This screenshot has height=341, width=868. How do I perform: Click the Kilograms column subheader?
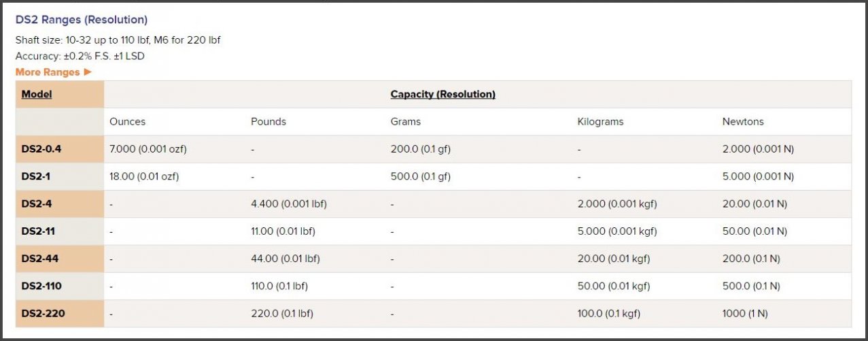click(600, 122)
